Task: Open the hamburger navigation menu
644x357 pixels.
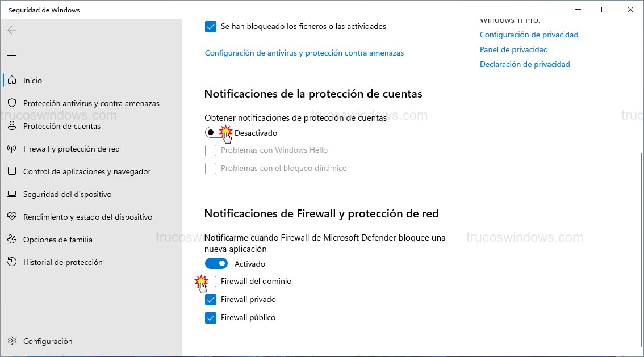Action: pos(11,53)
